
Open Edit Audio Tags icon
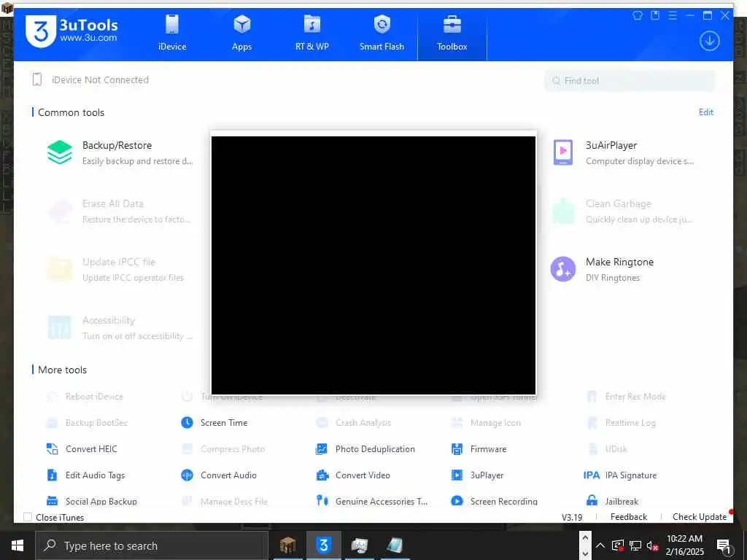(52, 475)
